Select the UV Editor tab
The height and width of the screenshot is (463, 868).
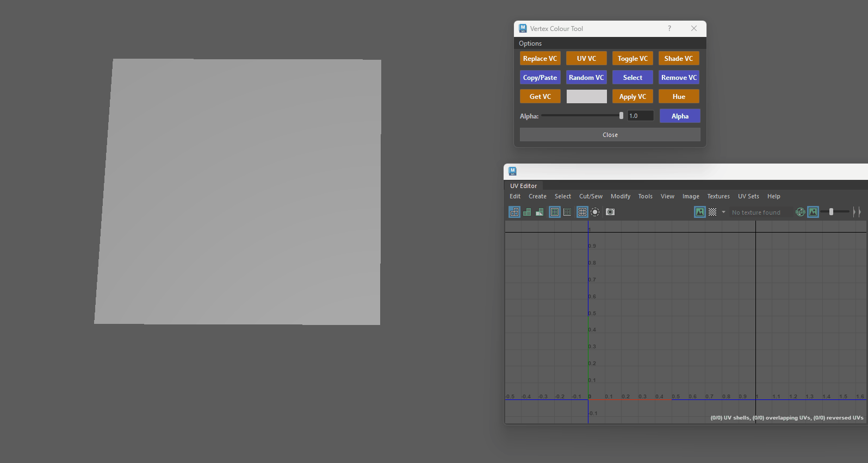523,186
